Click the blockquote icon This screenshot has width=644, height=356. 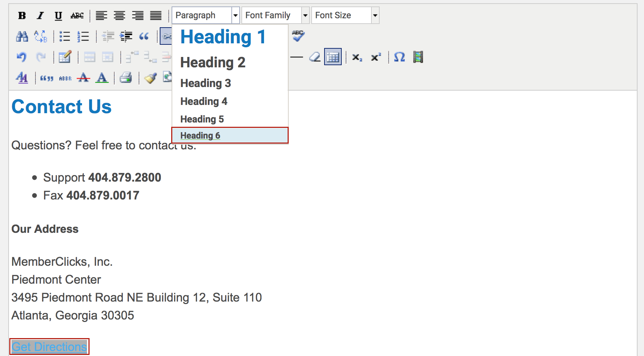coord(144,36)
